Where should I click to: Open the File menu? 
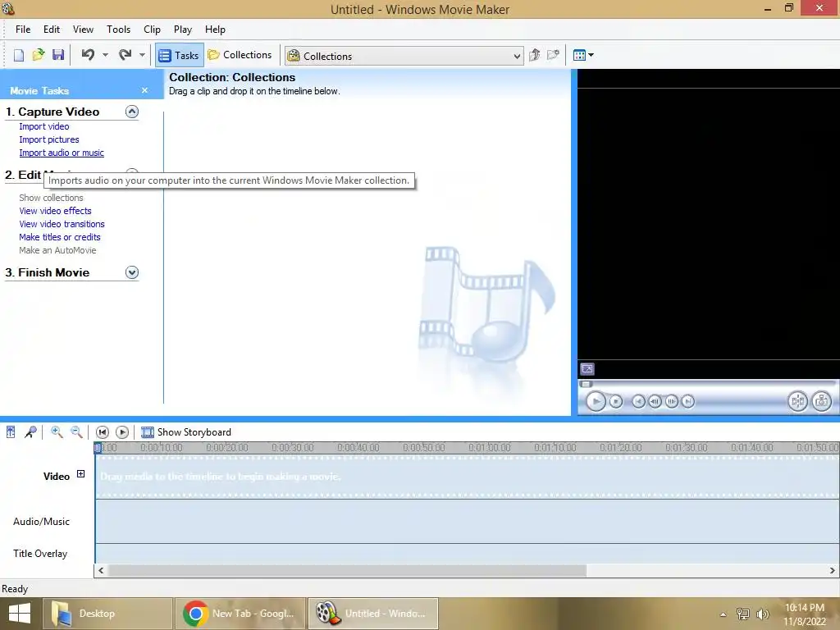pos(23,30)
